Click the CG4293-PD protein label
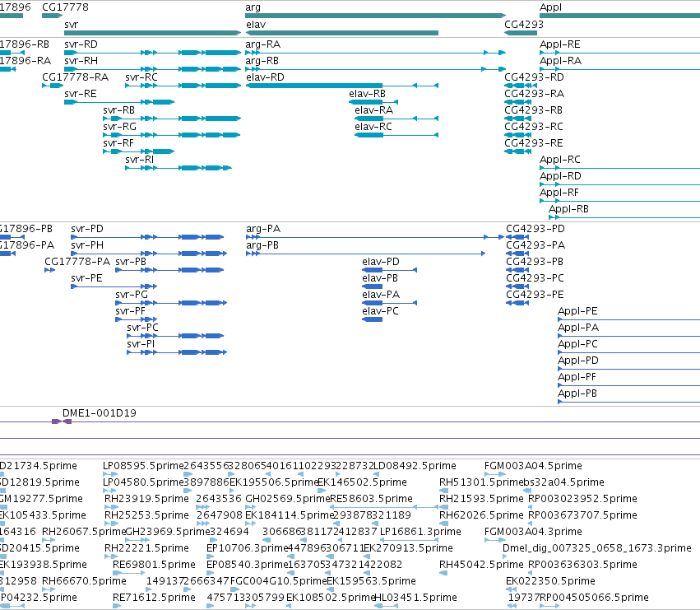This screenshot has height=610, width=700. click(535, 229)
